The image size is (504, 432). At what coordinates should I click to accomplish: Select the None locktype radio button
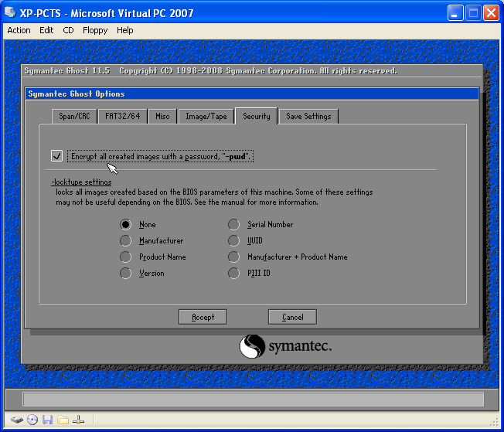125,224
